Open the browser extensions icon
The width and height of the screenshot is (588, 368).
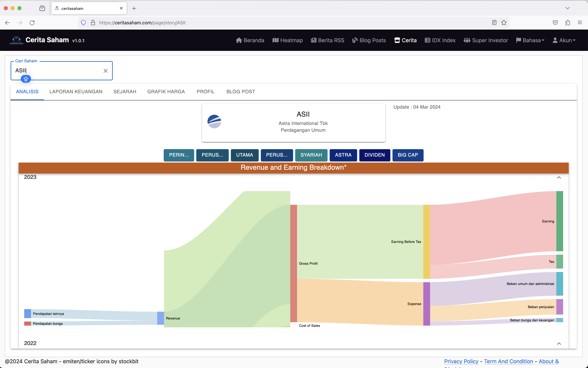pos(568,23)
